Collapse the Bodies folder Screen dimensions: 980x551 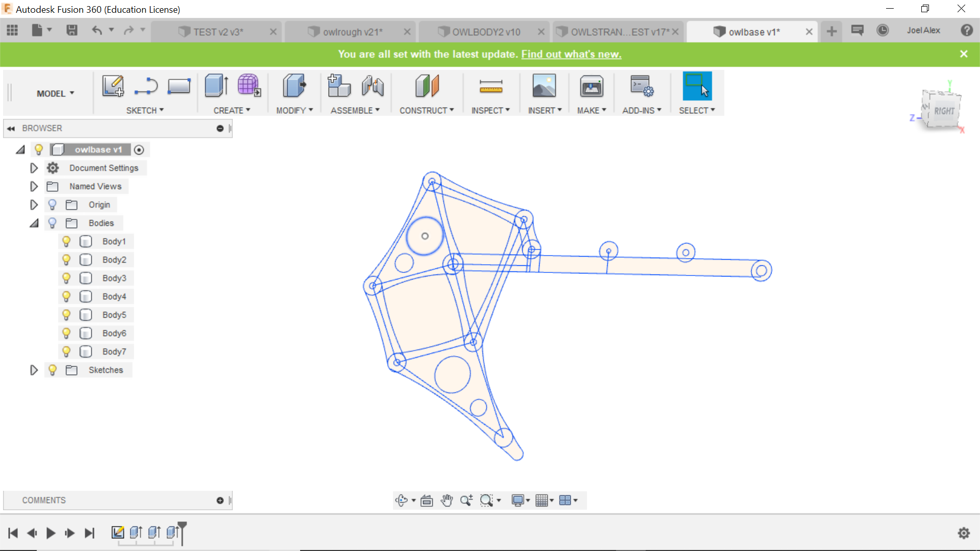[x=34, y=223]
